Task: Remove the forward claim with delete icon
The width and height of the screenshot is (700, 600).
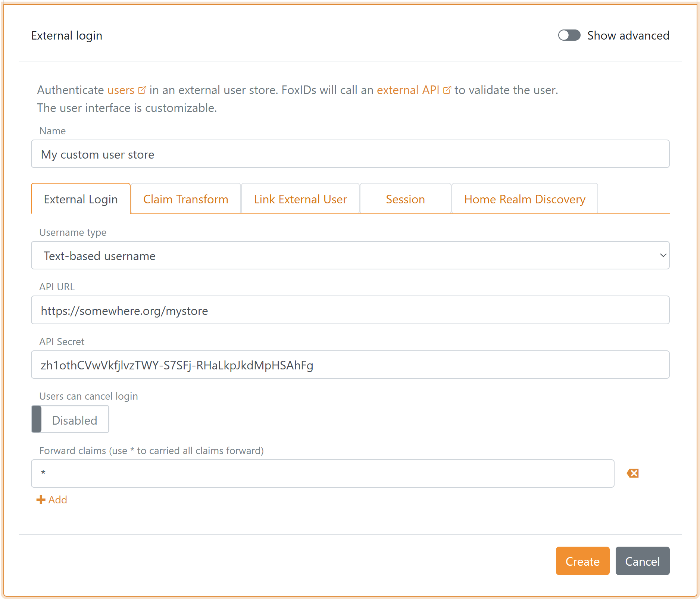Action: pos(633,473)
